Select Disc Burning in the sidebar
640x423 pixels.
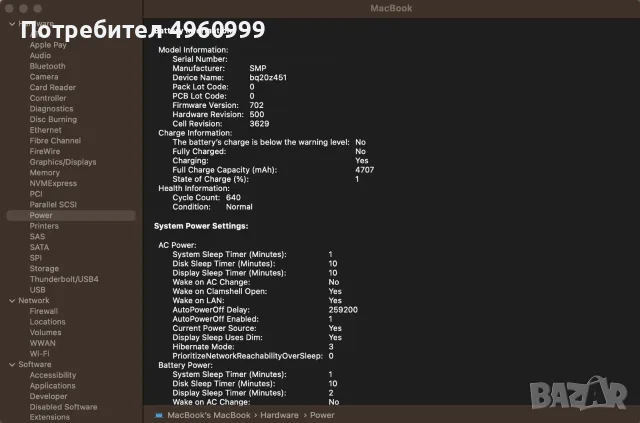pos(53,119)
